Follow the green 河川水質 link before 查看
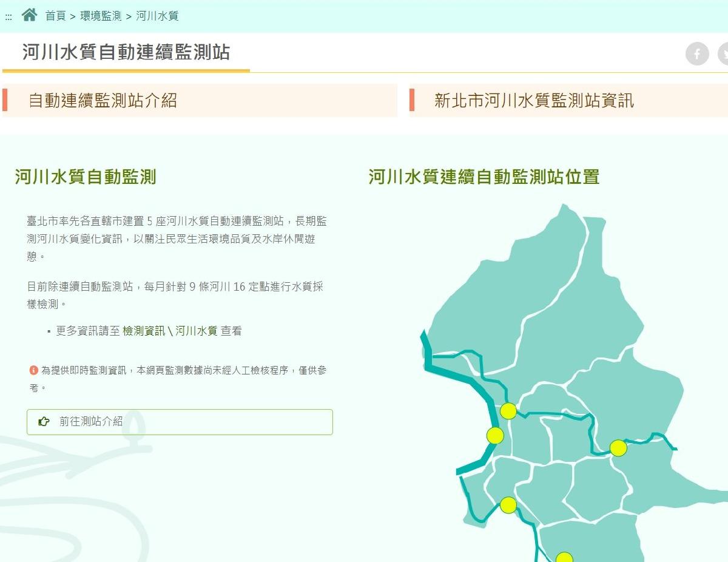 click(x=196, y=331)
